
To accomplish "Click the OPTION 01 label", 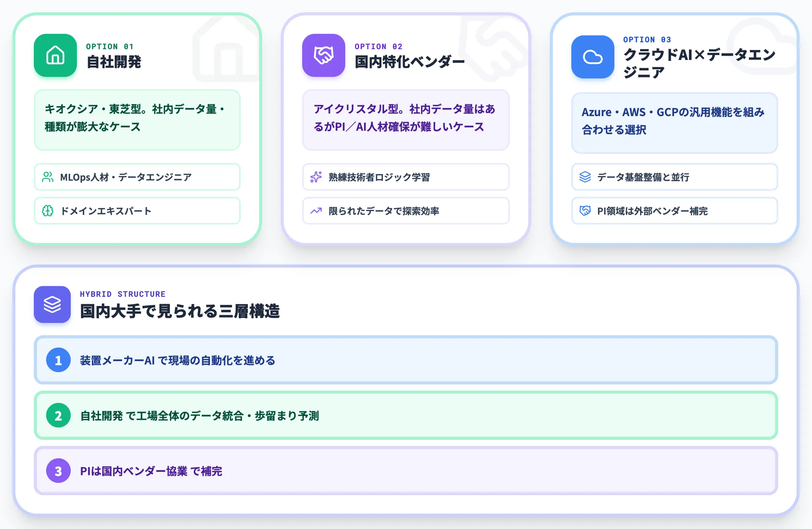I will click(110, 47).
